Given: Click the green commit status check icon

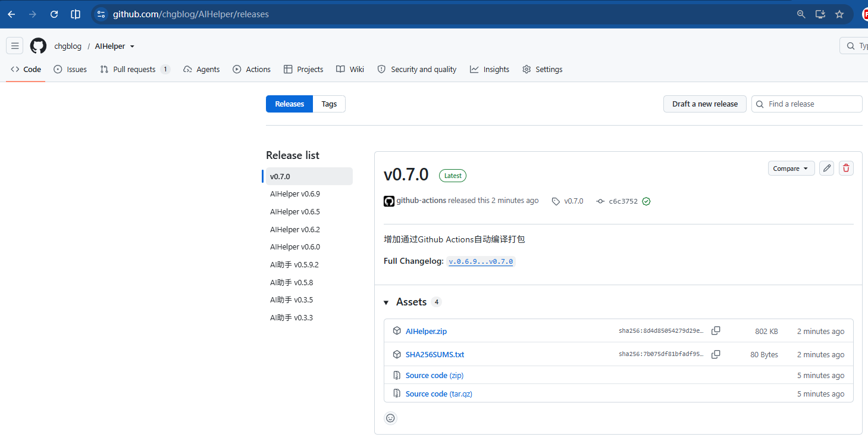Looking at the screenshot, I should [x=646, y=201].
